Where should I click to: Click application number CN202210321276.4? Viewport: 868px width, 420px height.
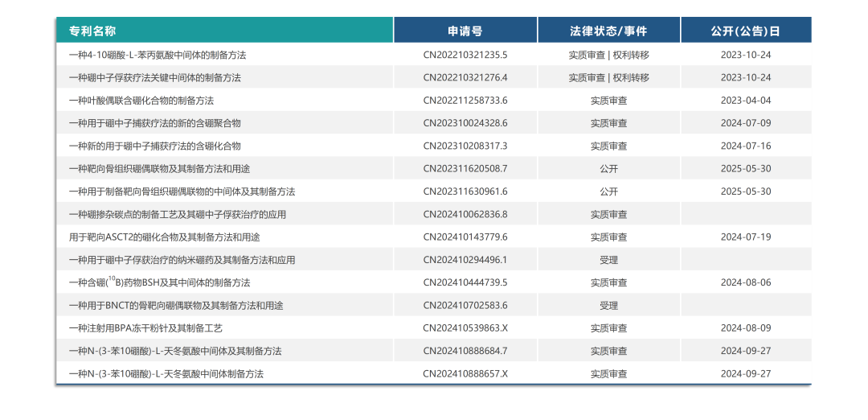(465, 77)
